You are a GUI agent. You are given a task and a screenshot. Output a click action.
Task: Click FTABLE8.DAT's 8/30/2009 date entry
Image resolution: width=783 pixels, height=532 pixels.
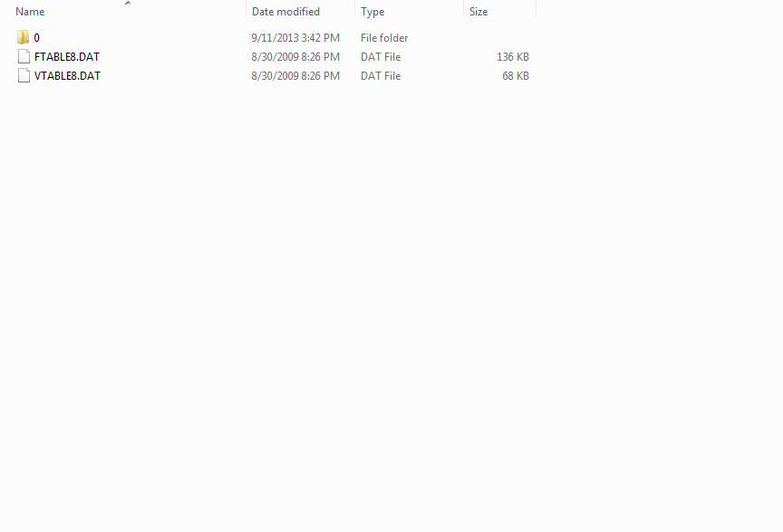[x=295, y=57]
